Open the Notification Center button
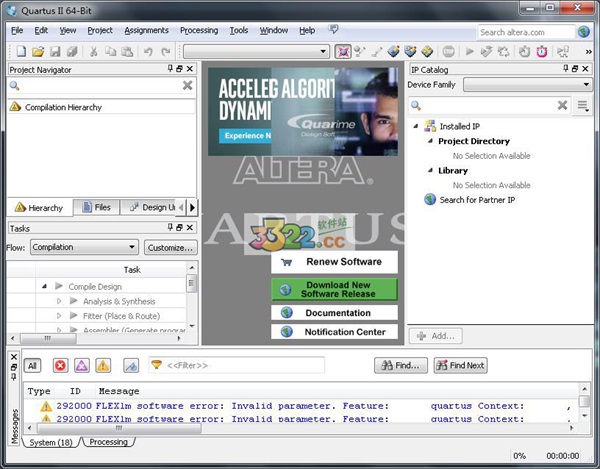 tap(334, 332)
